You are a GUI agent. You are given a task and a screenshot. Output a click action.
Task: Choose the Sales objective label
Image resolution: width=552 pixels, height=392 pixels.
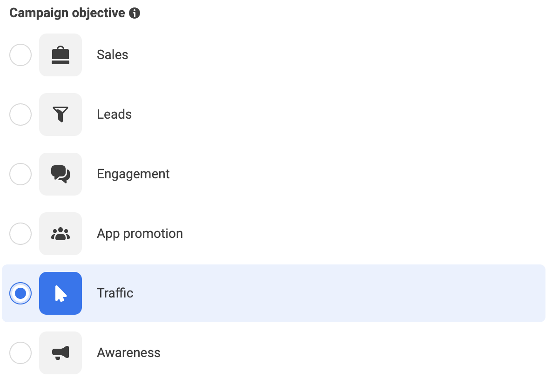pos(112,54)
